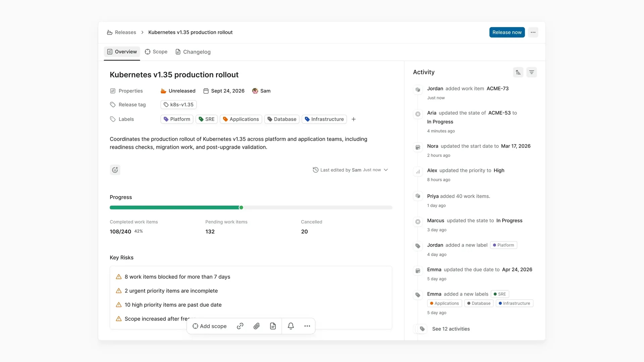Click the 108/240 completed work items value

[120, 232]
